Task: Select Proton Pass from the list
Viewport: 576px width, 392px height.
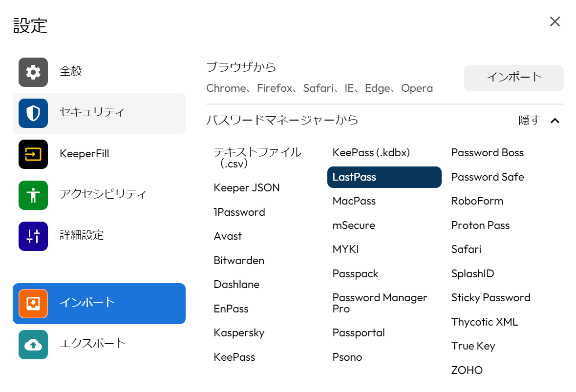Action: point(480,226)
